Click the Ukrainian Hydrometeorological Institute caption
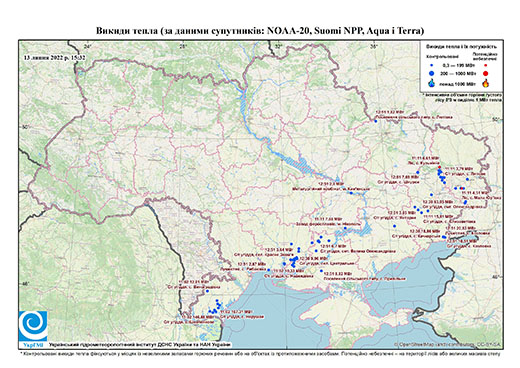 click(140, 345)
